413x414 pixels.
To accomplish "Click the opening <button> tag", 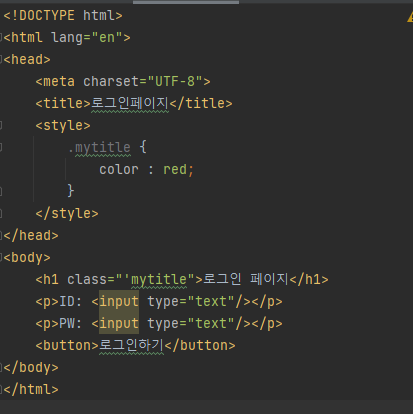I will pyautogui.click(x=67, y=346).
